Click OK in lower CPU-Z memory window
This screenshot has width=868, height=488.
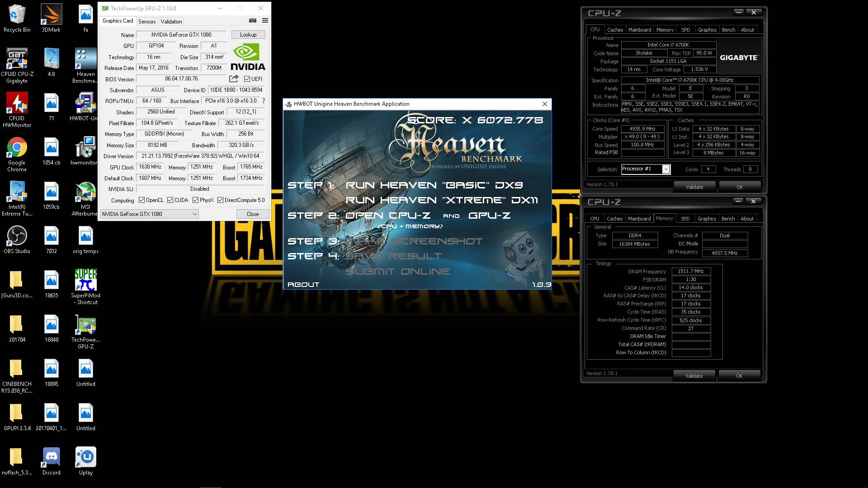[x=739, y=376]
